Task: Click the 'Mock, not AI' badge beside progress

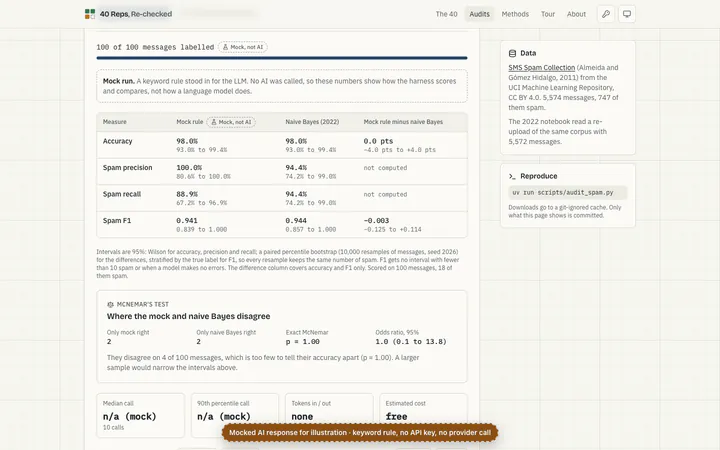Action: click(243, 47)
